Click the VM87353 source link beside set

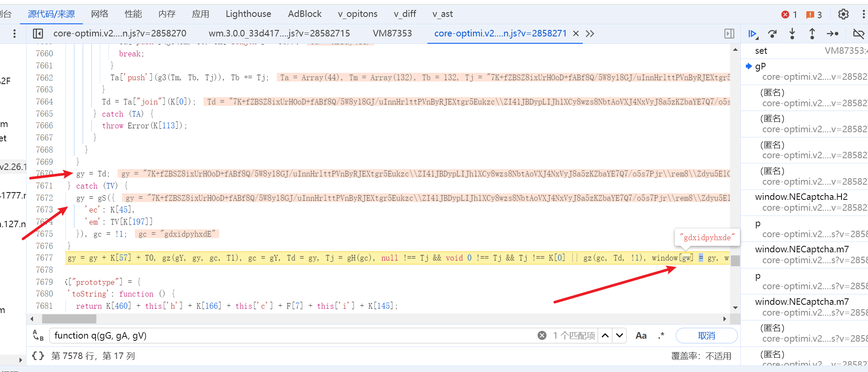click(x=846, y=51)
